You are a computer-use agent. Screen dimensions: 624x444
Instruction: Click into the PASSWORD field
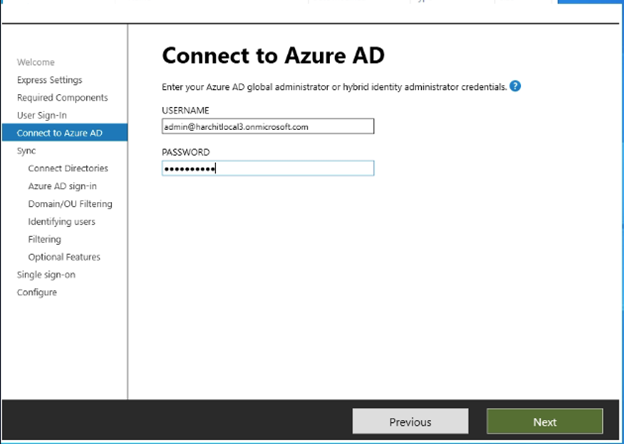tap(267, 169)
